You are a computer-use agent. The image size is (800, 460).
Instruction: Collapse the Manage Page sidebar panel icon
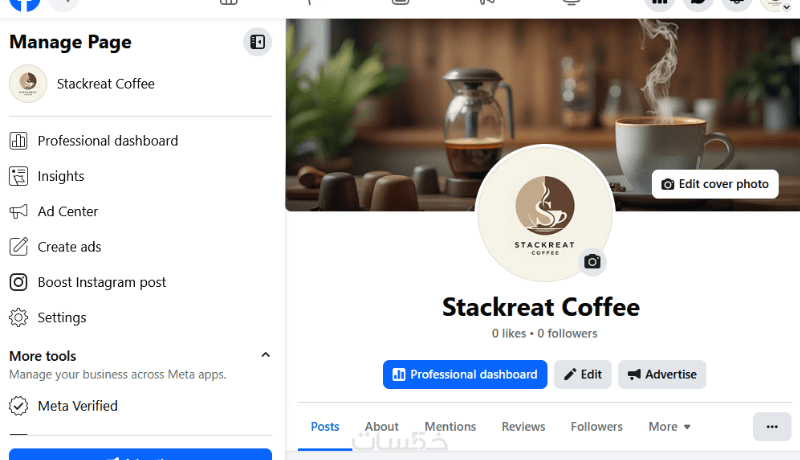point(257,42)
